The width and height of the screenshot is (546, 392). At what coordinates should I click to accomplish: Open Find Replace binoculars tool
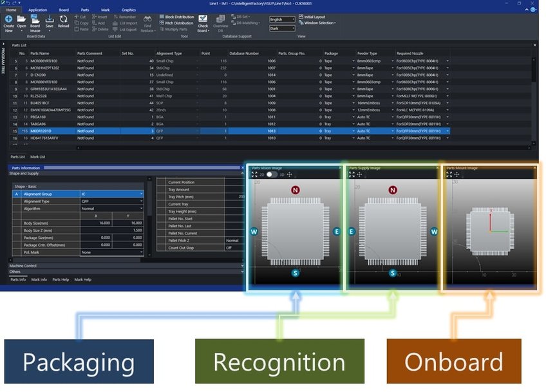click(147, 19)
